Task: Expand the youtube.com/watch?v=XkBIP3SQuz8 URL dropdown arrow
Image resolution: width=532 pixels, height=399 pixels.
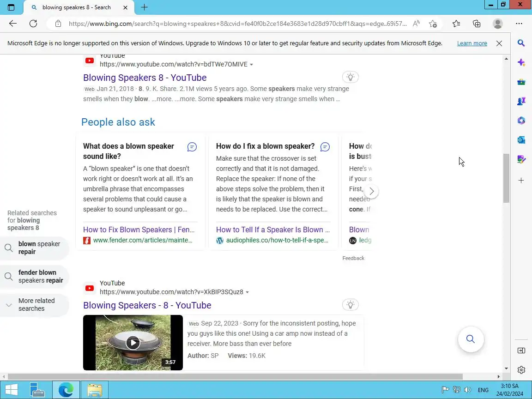Action: point(248,292)
